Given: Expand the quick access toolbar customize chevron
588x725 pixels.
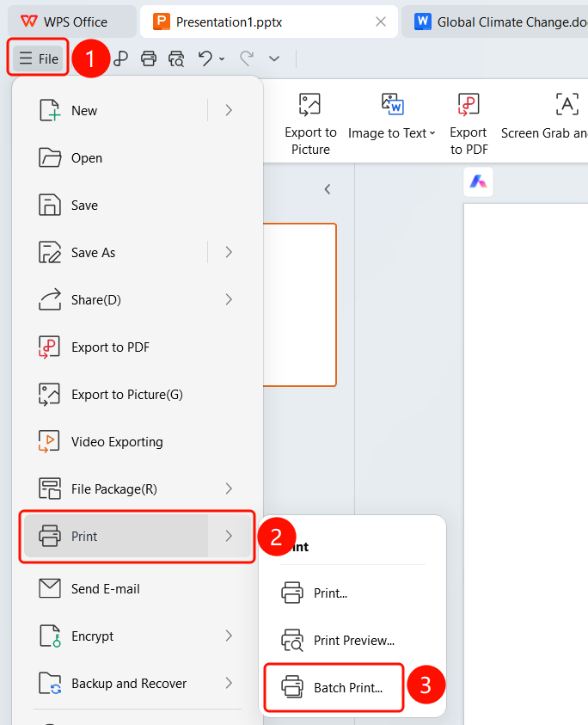Looking at the screenshot, I should pyautogui.click(x=274, y=58).
